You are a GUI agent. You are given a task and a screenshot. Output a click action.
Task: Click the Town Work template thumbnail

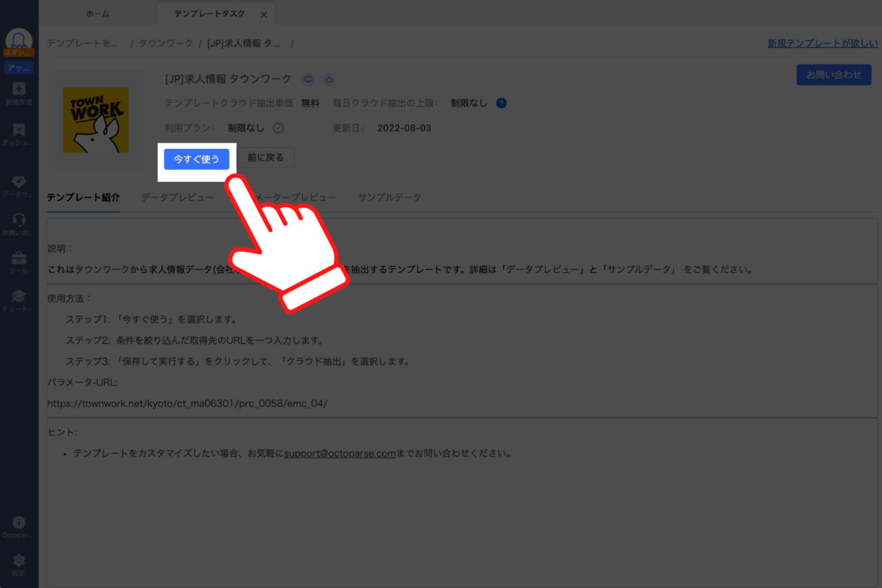[x=96, y=120]
